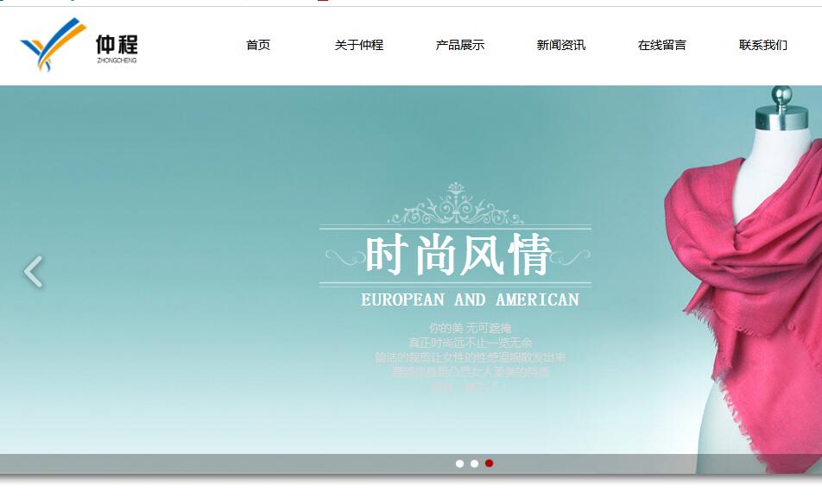Image resolution: width=822 pixels, height=504 pixels.
Task: Go to the 关于仲程 page
Action: pos(359,45)
